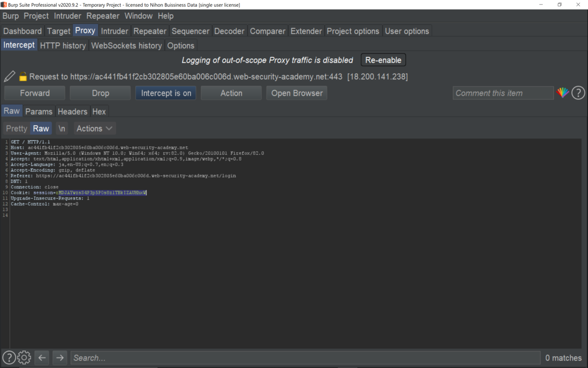Click the Forward button

(x=35, y=93)
